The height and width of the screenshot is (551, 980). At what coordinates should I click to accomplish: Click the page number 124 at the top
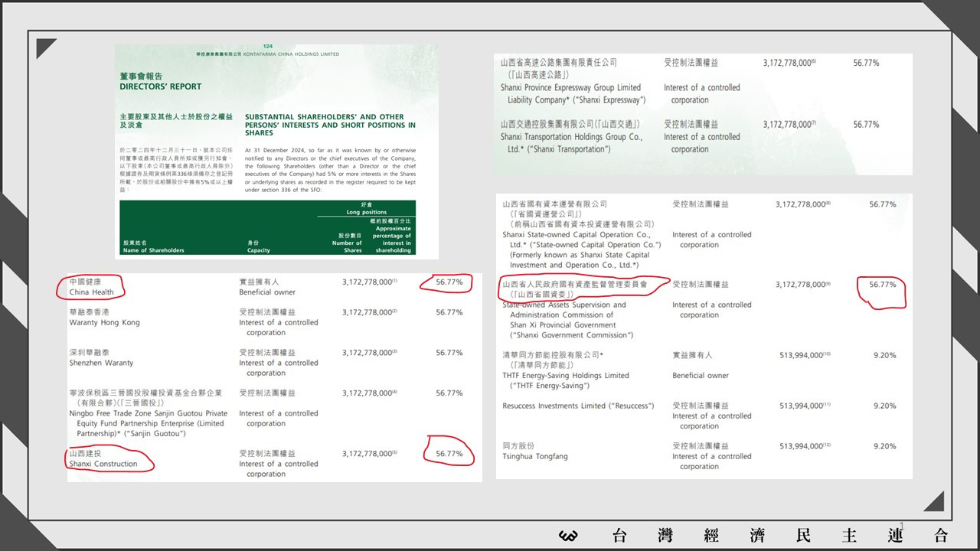267,47
